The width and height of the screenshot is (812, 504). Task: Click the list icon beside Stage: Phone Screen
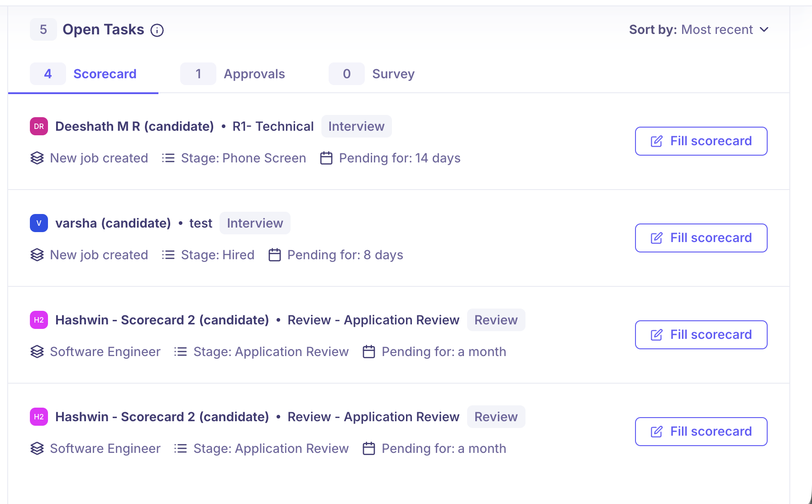click(168, 158)
